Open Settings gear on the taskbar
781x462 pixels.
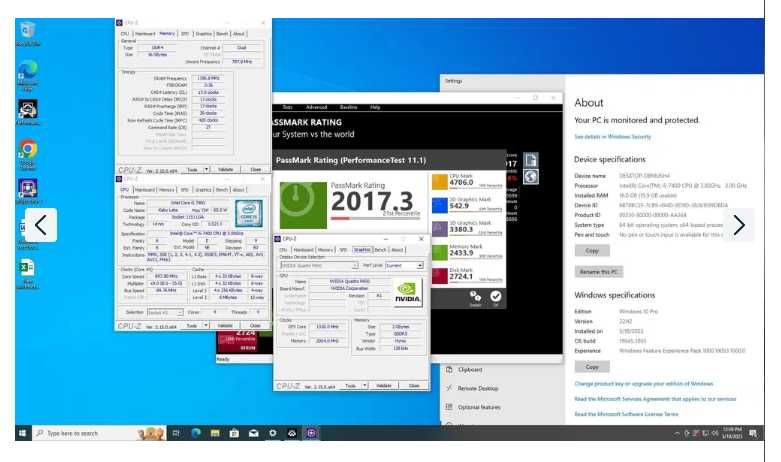click(272, 433)
